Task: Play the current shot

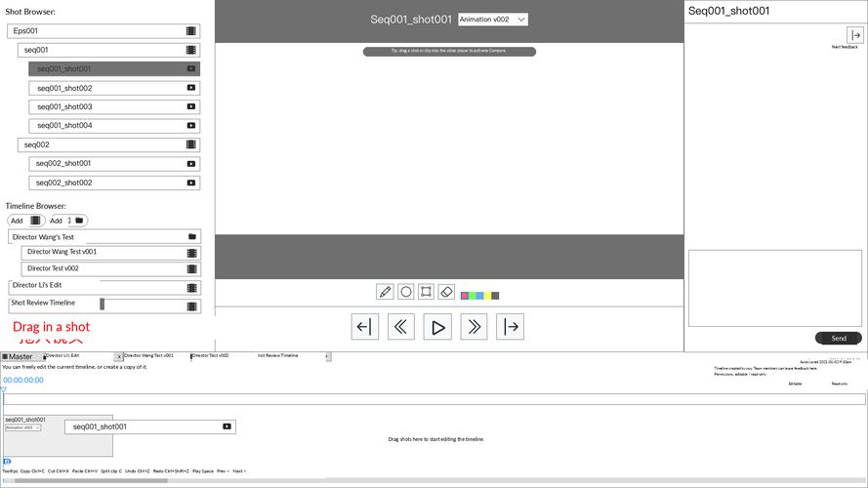Action: (x=437, y=327)
